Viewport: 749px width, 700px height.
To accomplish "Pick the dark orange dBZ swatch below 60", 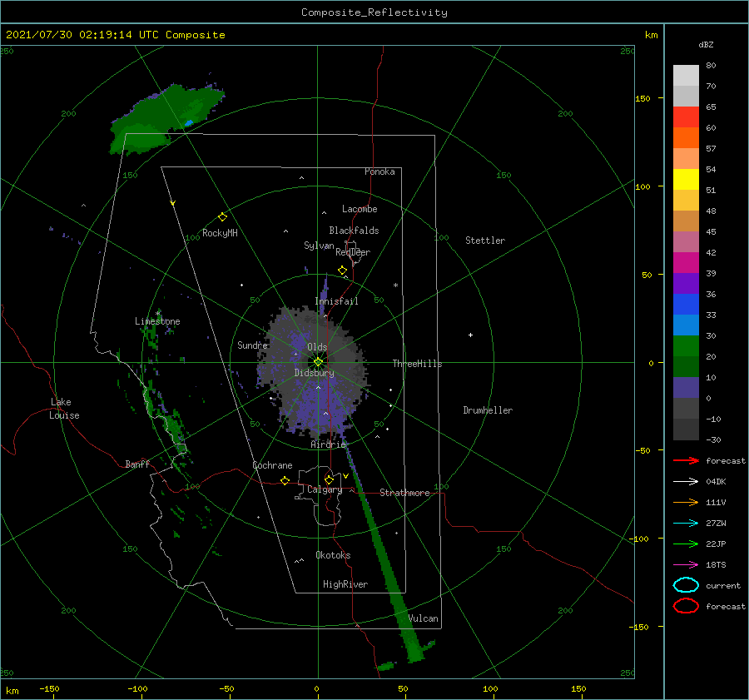I will 686,138.
